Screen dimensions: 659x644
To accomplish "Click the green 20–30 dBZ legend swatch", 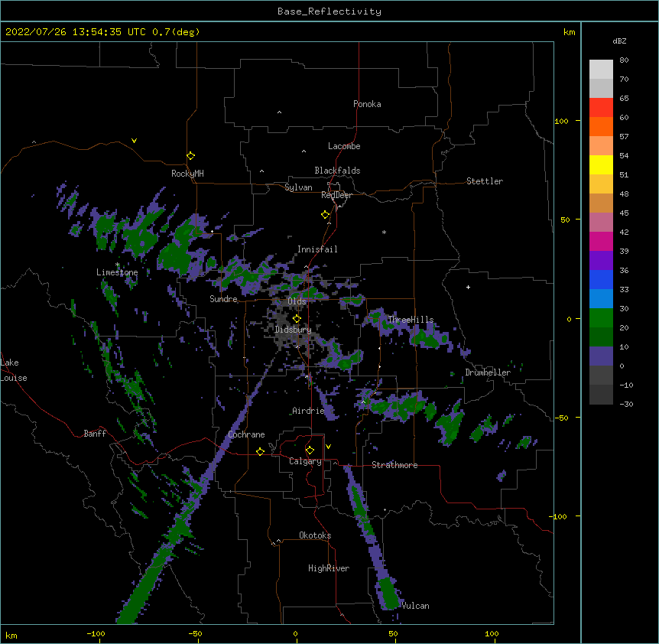I will pos(601,318).
